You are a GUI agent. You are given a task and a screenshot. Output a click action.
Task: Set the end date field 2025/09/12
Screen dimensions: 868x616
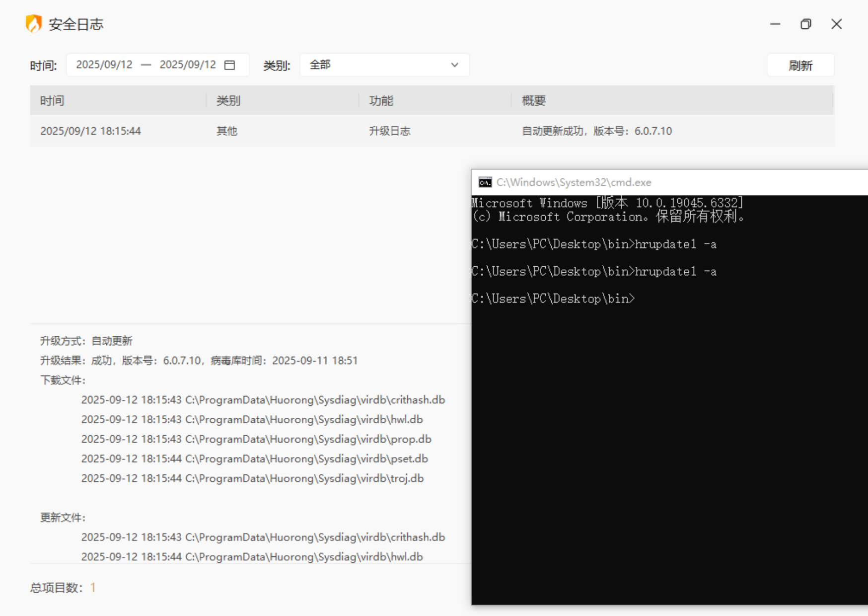pos(188,65)
